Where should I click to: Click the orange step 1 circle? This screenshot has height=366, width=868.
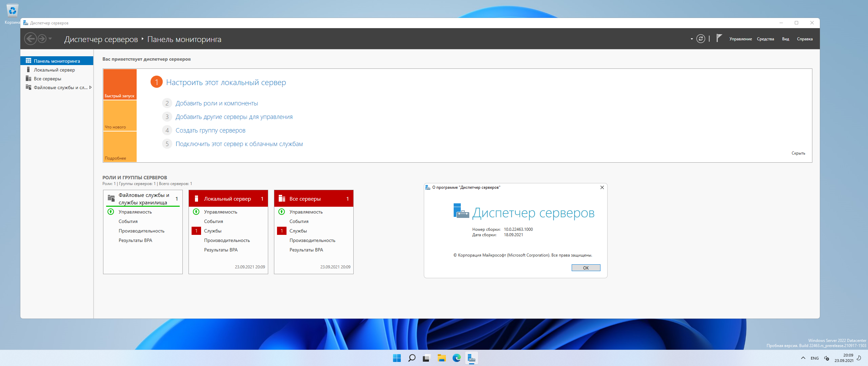click(x=156, y=82)
